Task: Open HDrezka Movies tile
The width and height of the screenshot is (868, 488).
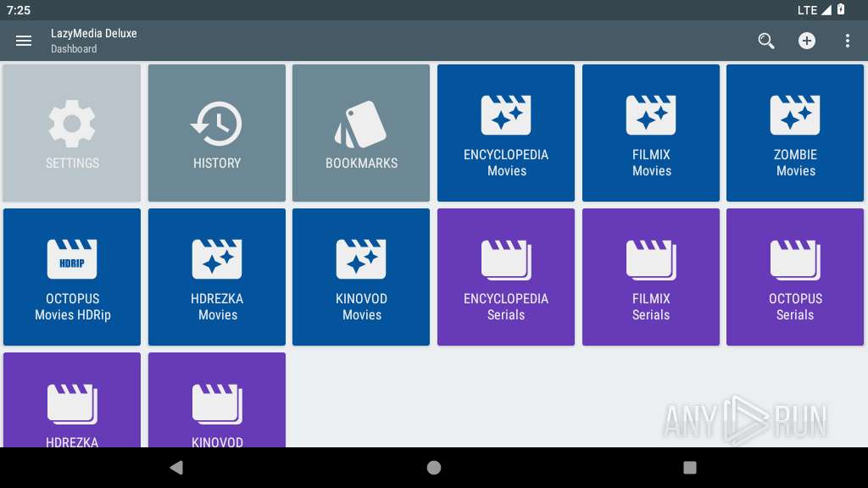Action: [217, 277]
